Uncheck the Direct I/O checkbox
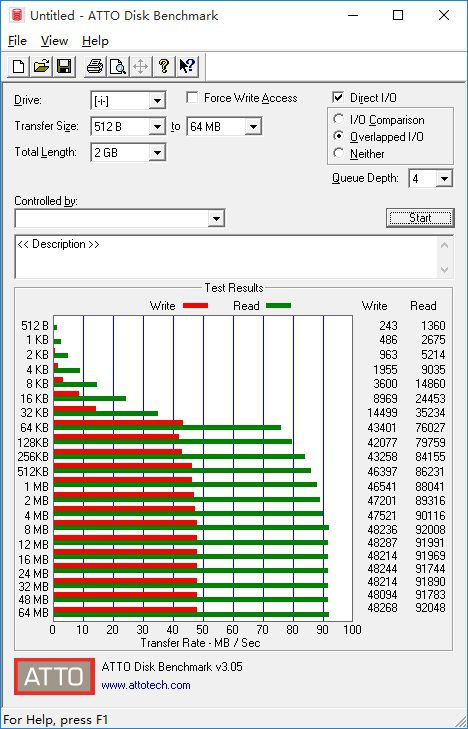The image size is (468, 729). [338, 98]
